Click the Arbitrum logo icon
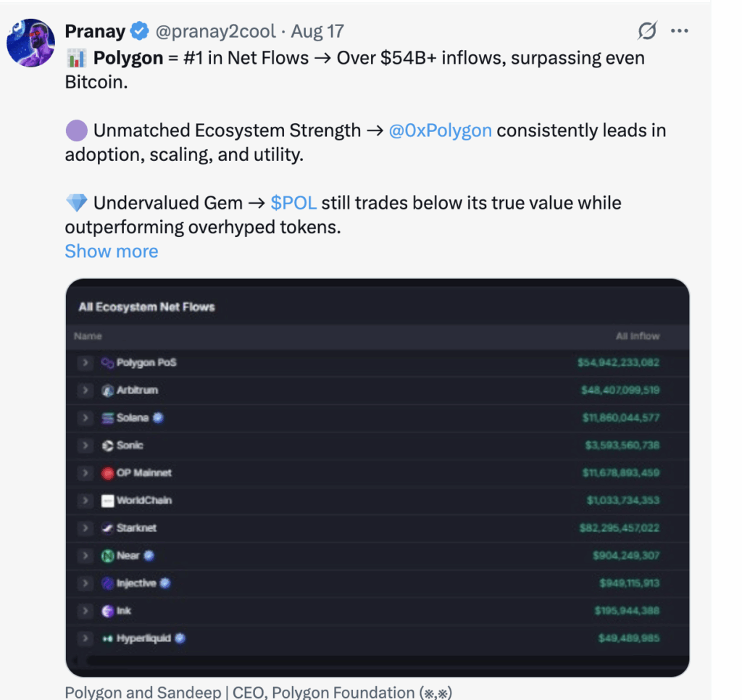The height and width of the screenshot is (700, 742). click(107, 391)
